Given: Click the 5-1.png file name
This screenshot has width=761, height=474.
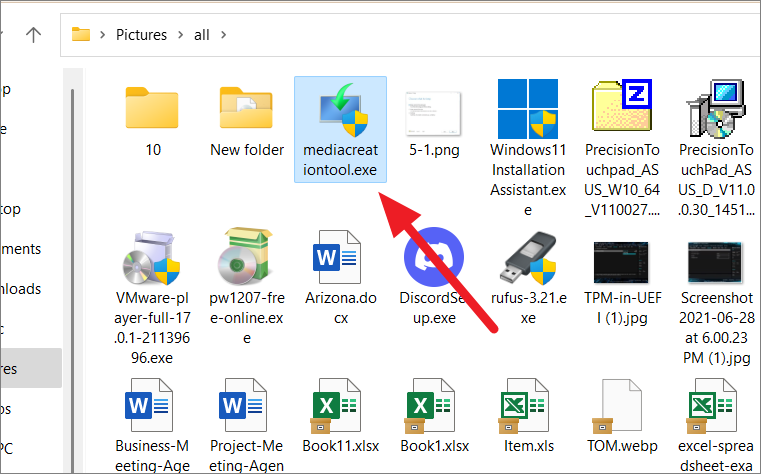Looking at the screenshot, I should [434, 150].
